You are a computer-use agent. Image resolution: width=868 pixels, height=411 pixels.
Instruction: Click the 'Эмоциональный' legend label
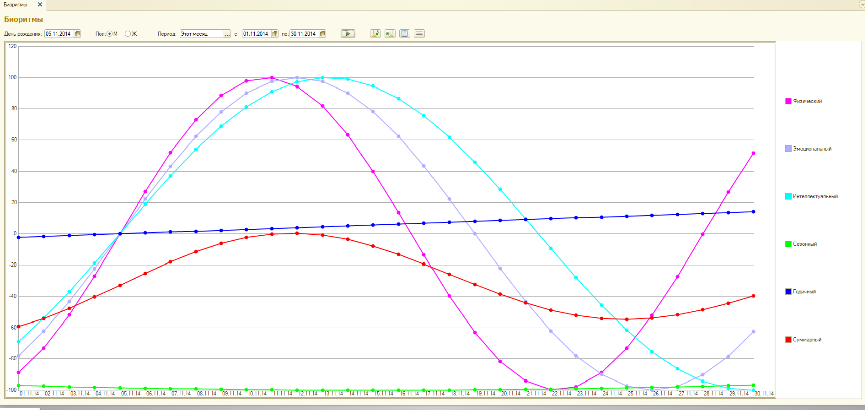pyautogui.click(x=812, y=149)
